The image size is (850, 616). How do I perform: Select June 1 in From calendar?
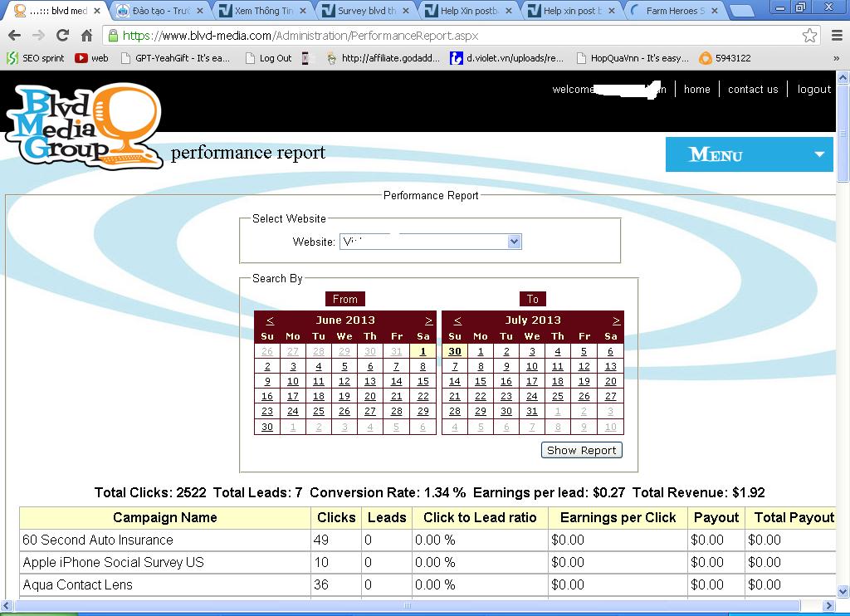click(x=423, y=351)
